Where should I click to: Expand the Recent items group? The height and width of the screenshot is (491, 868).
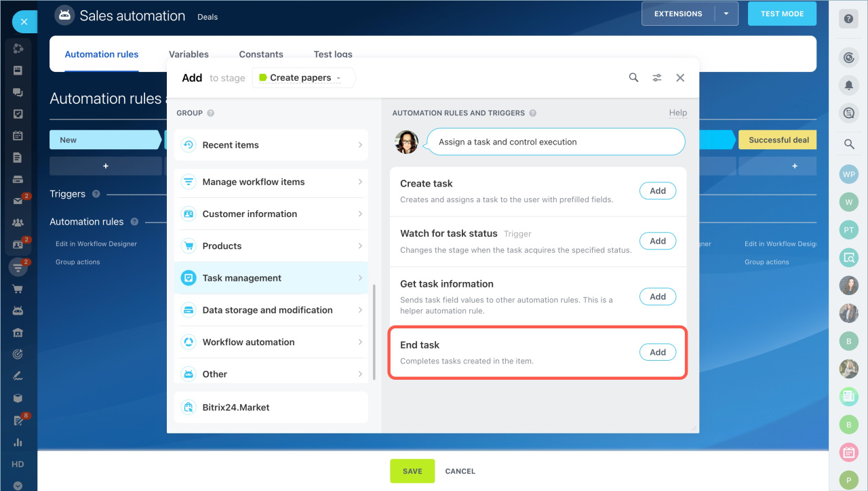coord(271,145)
